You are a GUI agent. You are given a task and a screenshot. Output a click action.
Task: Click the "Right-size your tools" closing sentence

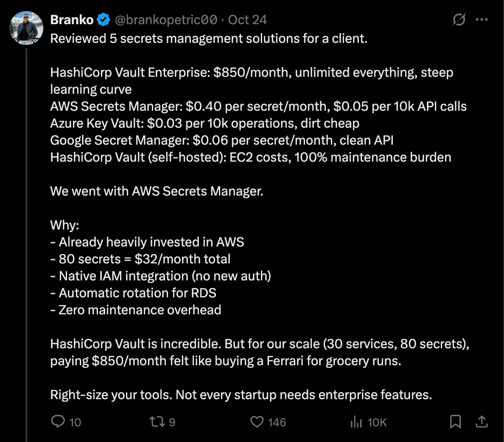pos(241,395)
